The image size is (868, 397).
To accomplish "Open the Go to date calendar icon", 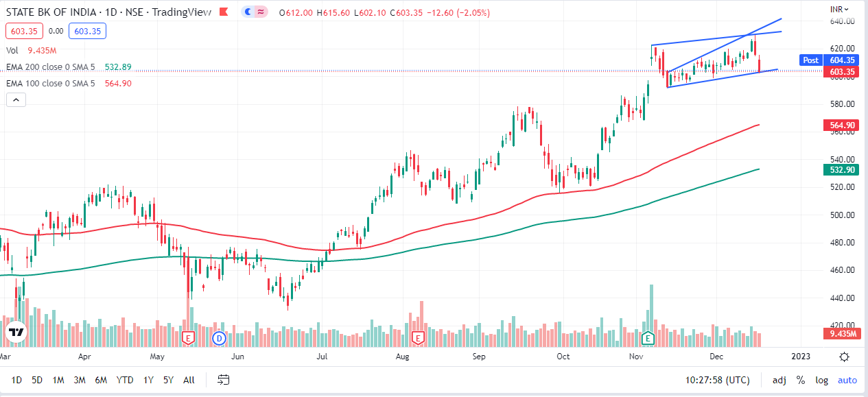I will click(x=223, y=379).
